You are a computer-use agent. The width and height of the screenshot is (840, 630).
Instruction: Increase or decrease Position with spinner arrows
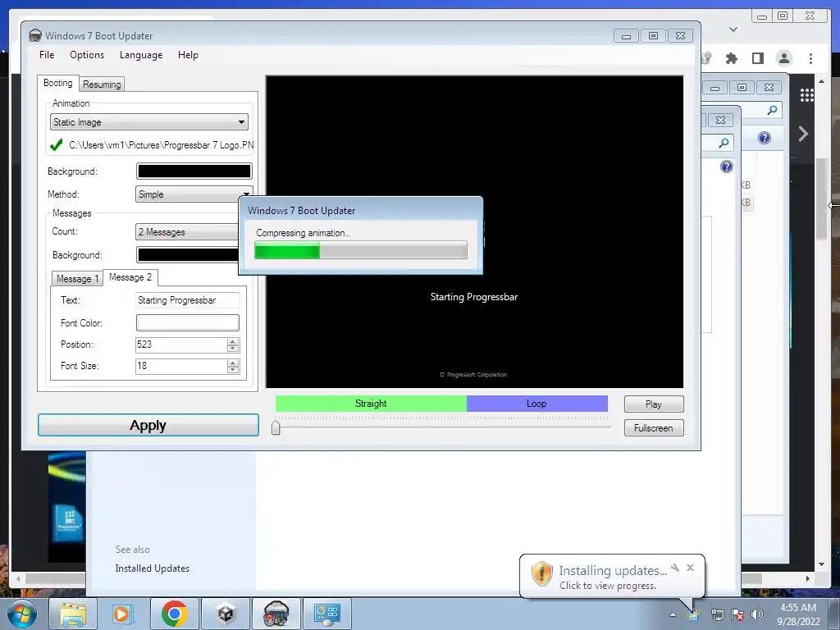point(232,345)
